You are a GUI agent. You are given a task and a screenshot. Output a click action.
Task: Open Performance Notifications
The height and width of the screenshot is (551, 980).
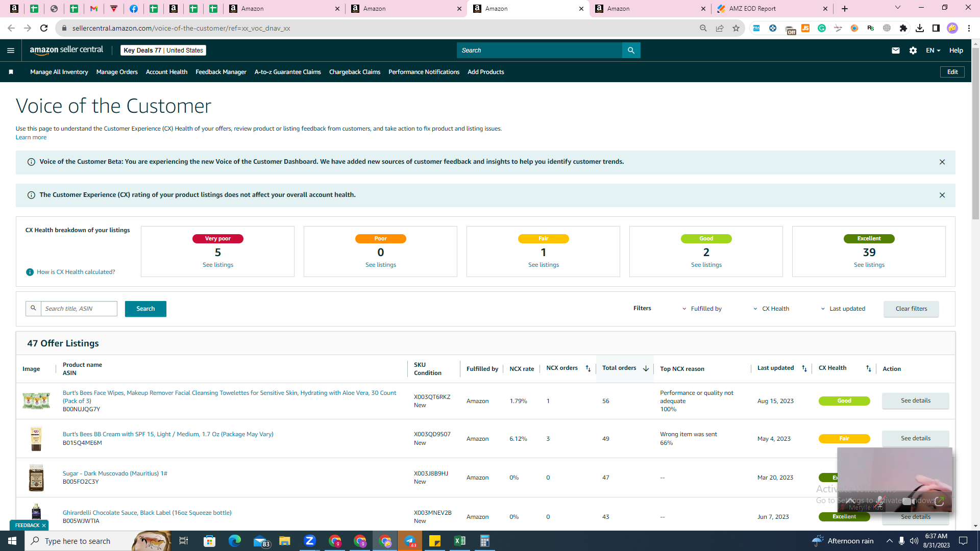[424, 72]
